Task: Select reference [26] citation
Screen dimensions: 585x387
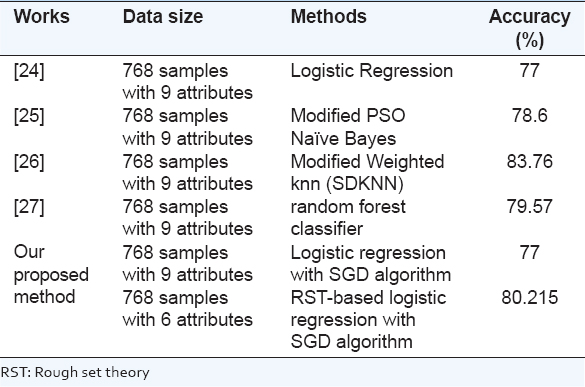Action: click(29, 162)
